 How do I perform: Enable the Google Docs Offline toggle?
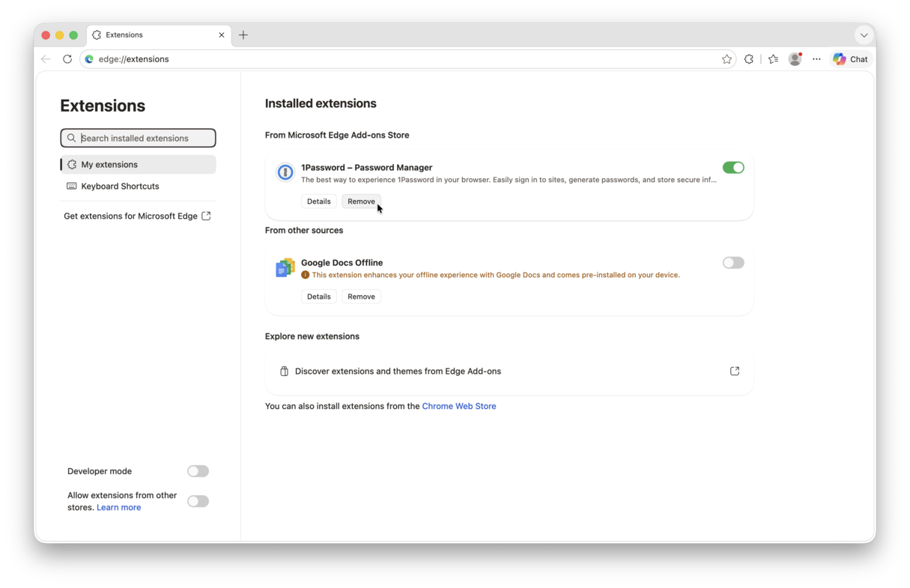(x=733, y=263)
